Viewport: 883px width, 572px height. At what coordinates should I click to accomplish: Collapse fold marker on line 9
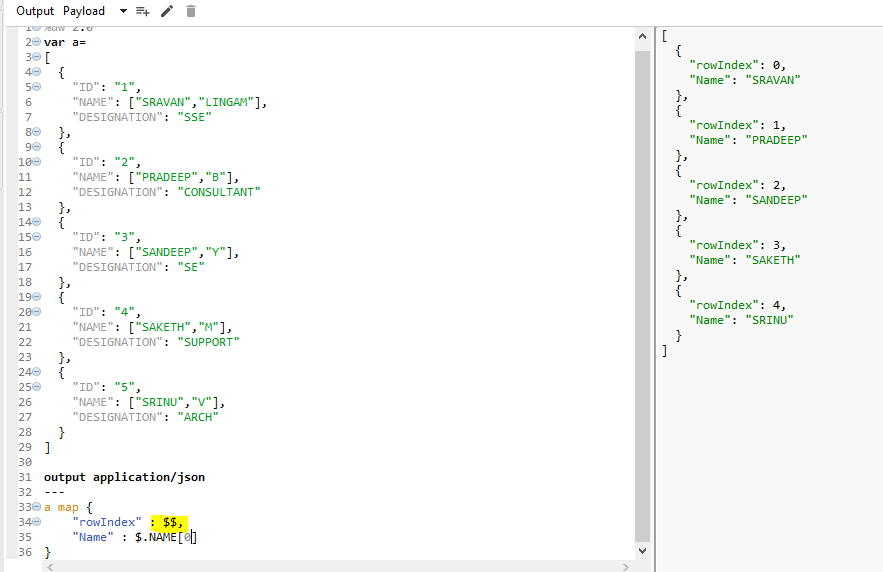point(37,147)
